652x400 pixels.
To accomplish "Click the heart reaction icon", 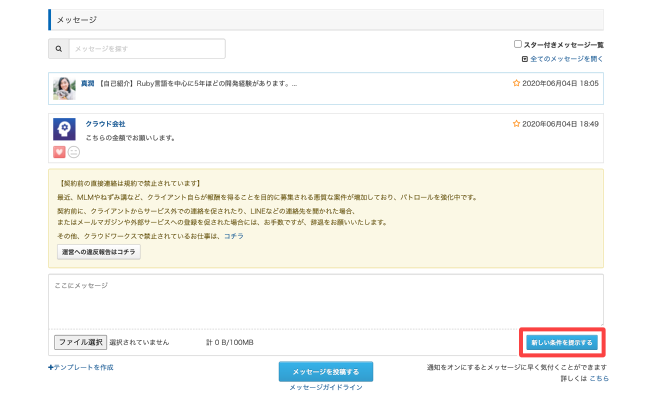I will pos(59,152).
